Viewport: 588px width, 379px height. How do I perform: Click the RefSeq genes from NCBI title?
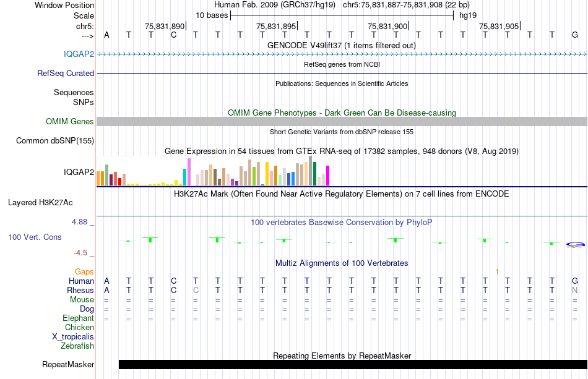tap(342, 64)
